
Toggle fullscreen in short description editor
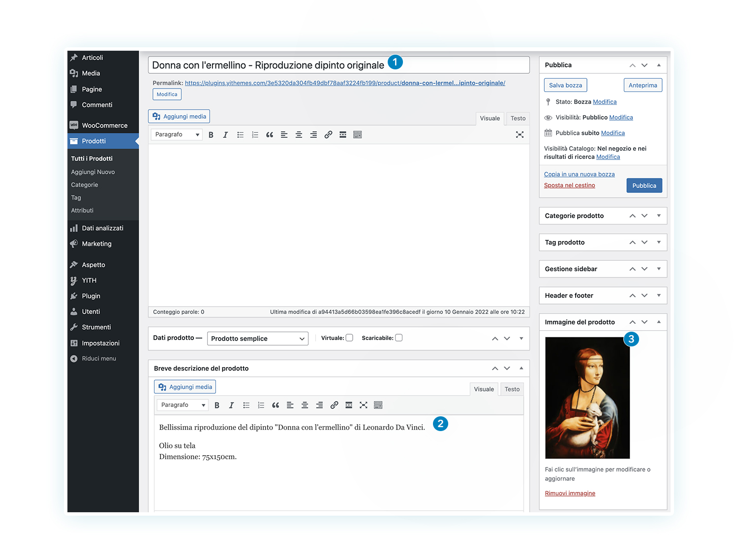[364, 405]
